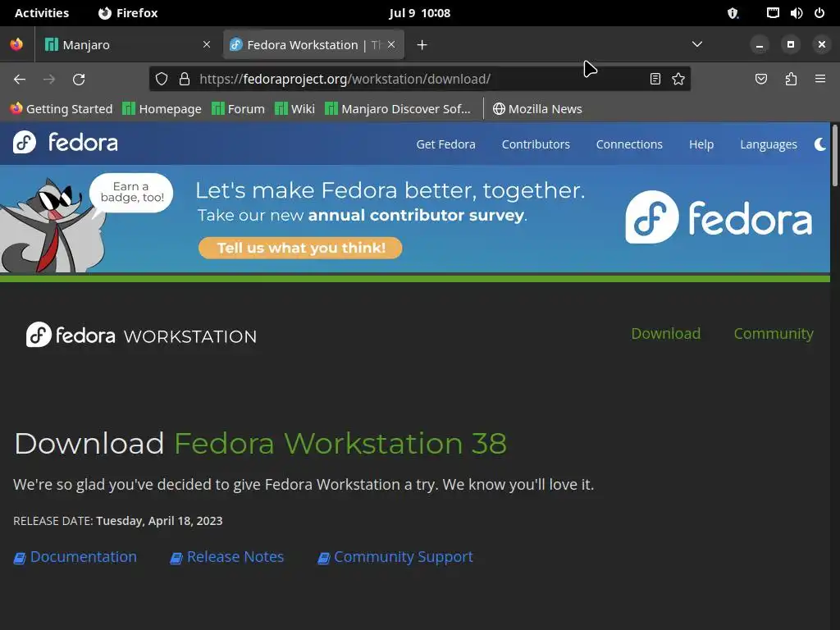Click the raccoon mascot banner image
The image size is (840, 630).
click(x=52, y=226)
